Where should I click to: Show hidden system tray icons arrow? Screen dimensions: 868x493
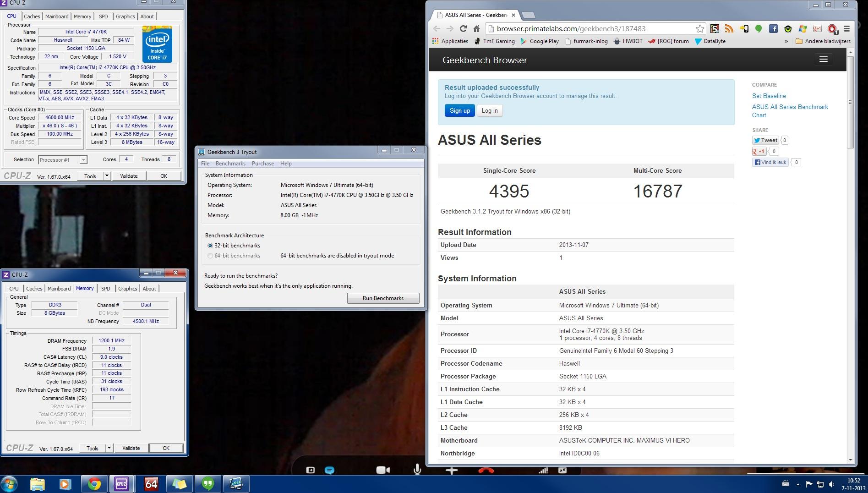[x=798, y=484]
